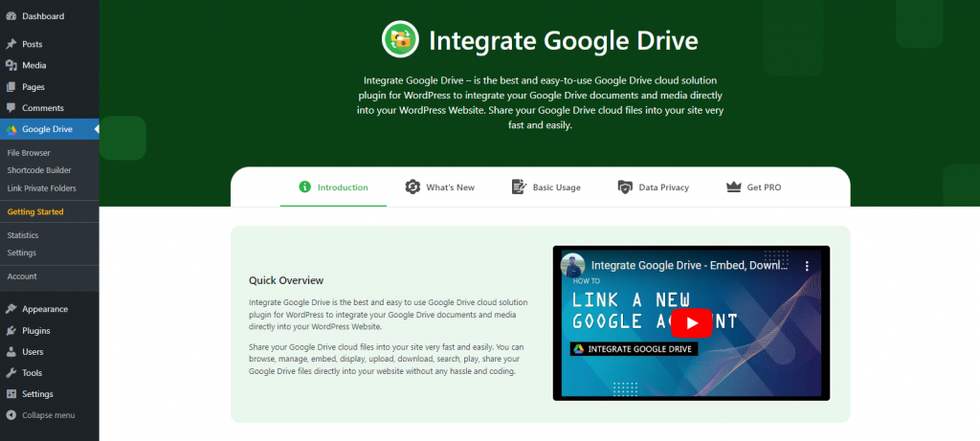
Task: Open Settings under Google Drive submenu
Action: click(x=21, y=253)
